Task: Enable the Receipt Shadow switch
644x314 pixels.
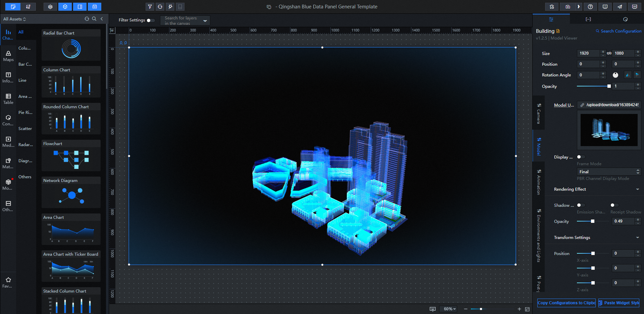Action: click(x=614, y=205)
